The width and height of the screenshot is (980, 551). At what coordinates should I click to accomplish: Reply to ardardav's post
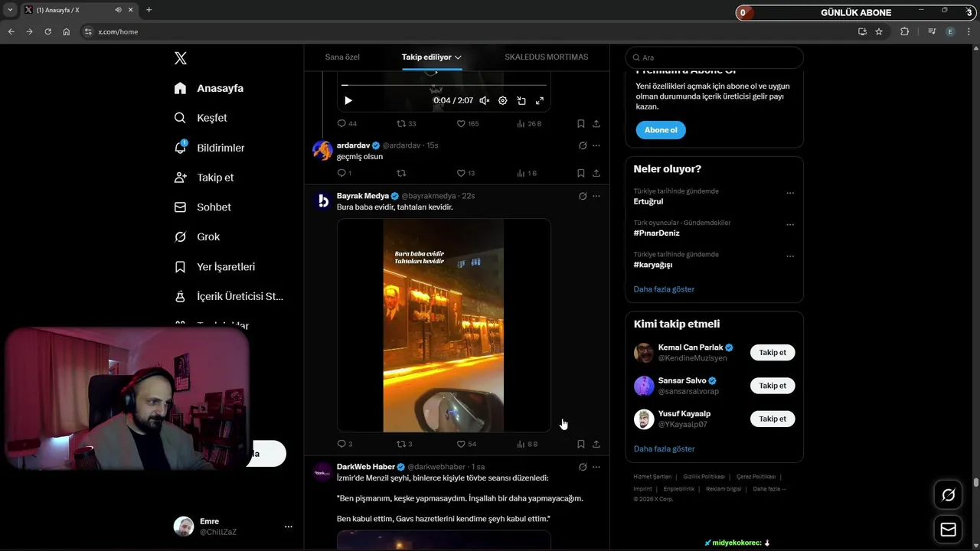(345, 173)
